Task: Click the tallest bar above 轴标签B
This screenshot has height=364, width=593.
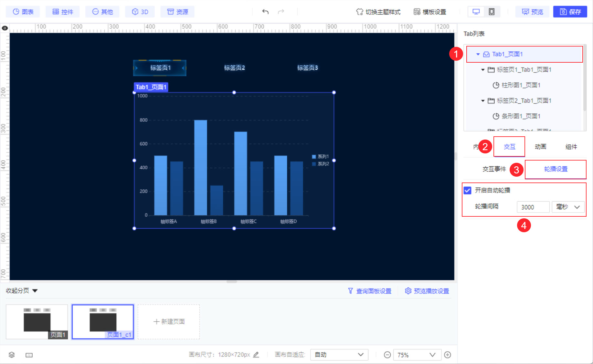Action: tap(201, 167)
